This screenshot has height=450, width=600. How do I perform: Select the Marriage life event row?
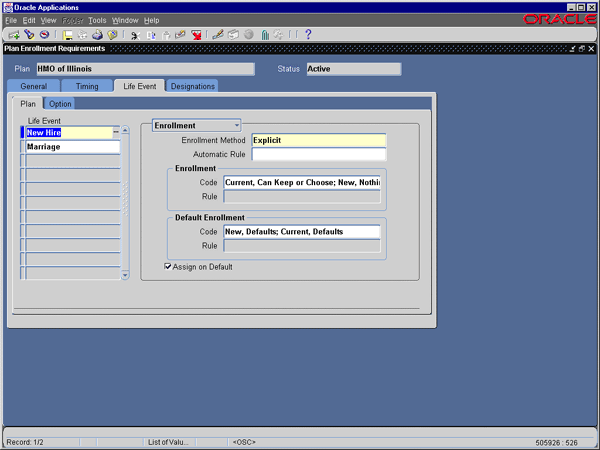[73, 147]
